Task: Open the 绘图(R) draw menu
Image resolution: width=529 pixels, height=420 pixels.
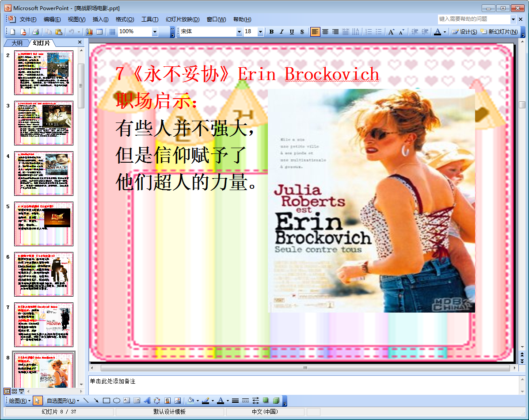Action: tap(19, 401)
